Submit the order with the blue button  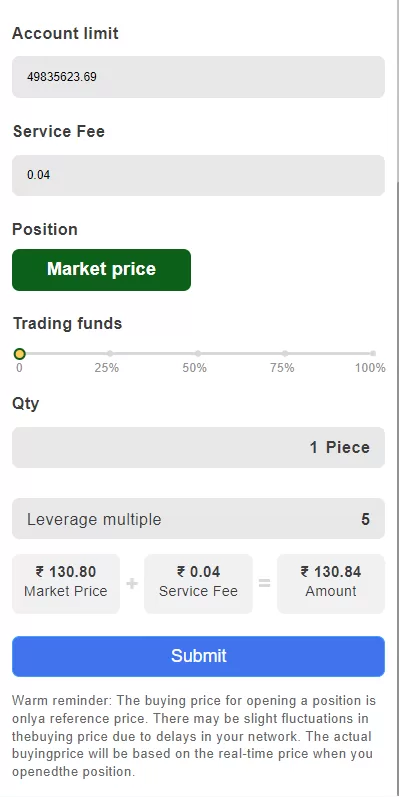point(198,656)
